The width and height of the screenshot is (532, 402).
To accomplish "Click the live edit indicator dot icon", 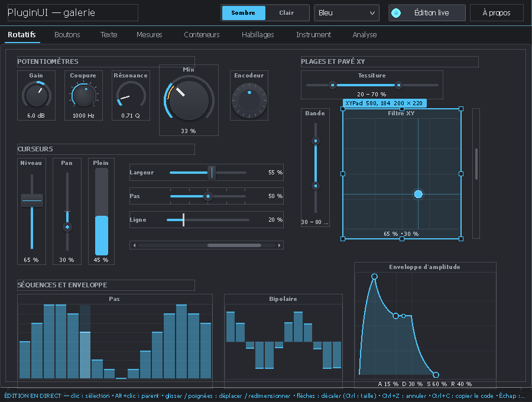I will point(396,13).
